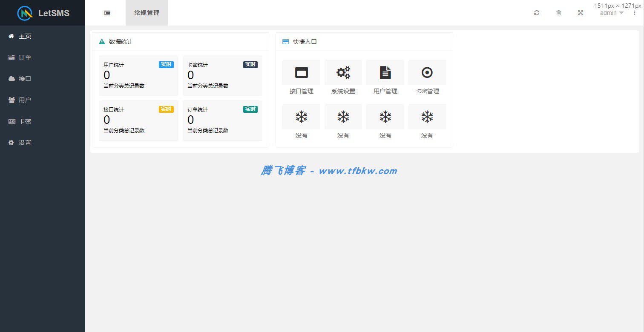Click the 用户统计 card title
644x332 pixels.
[114, 65]
